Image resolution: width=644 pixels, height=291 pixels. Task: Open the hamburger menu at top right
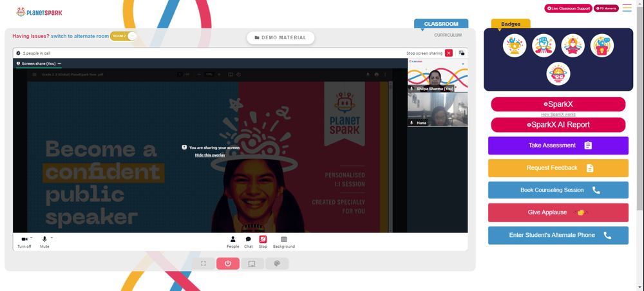click(x=627, y=8)
